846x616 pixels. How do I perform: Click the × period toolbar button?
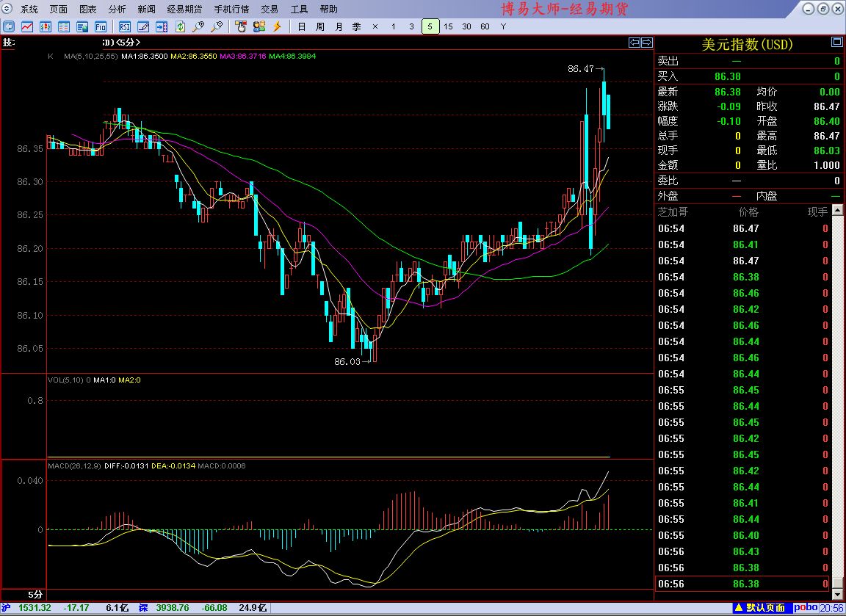click(x=375, y=26)
